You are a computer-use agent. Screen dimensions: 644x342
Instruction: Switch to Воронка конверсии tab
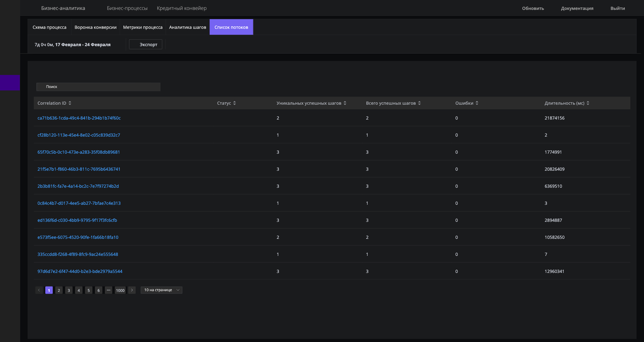tap(96, 27)
